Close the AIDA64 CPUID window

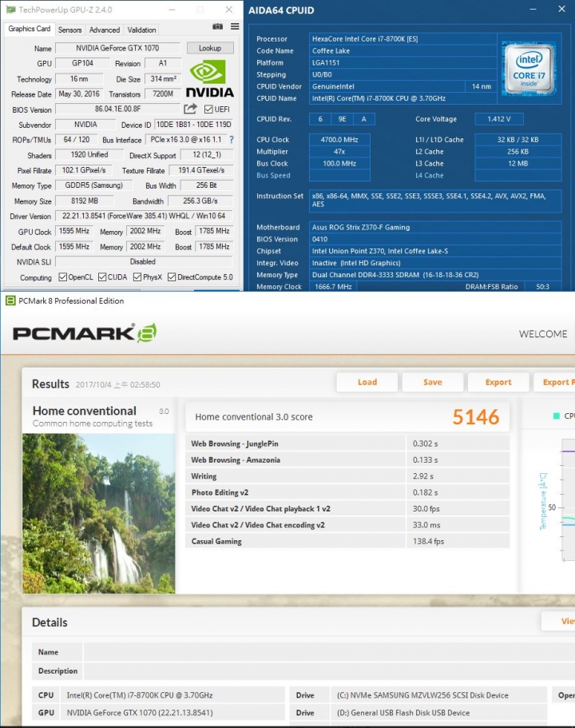(561, 10)
